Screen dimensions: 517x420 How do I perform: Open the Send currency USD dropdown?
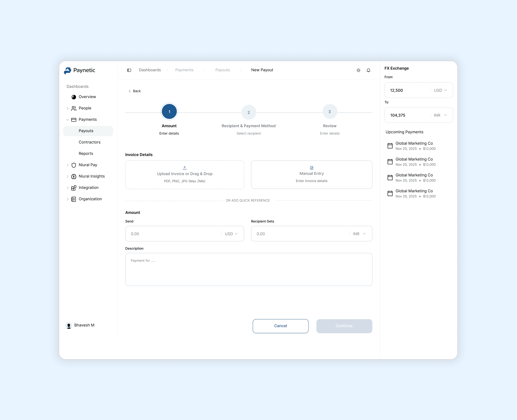click(231, 234)
